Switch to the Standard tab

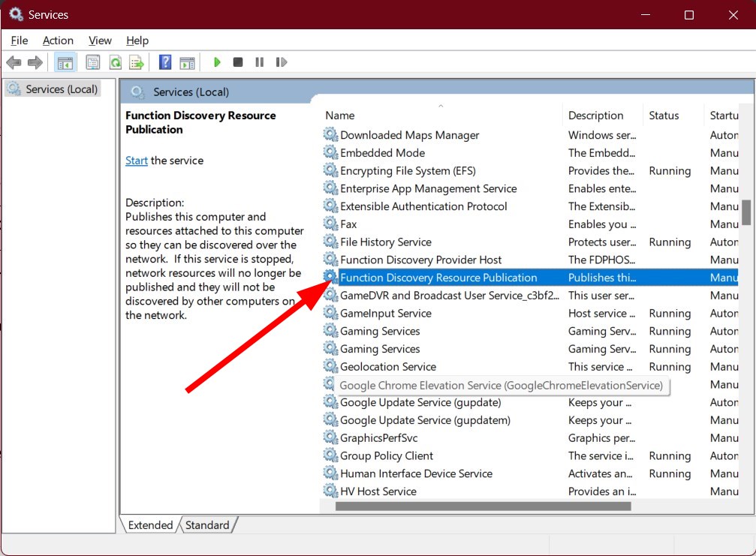(207, 524)
